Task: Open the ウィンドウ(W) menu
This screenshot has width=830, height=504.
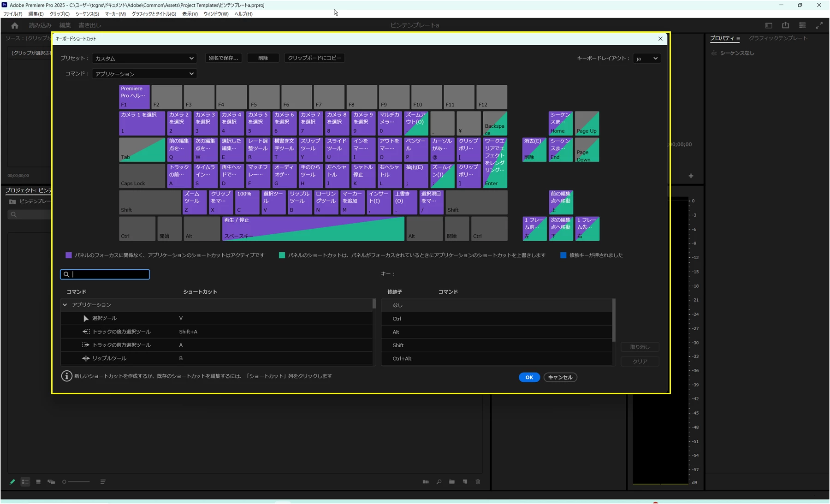Action: tap(216, 14)
